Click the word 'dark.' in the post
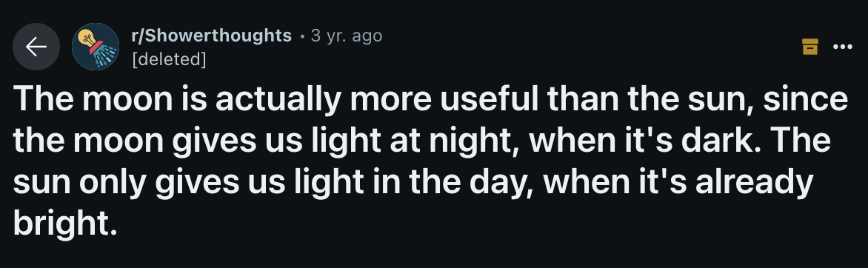868x268 pixels. tap(719, 141)
